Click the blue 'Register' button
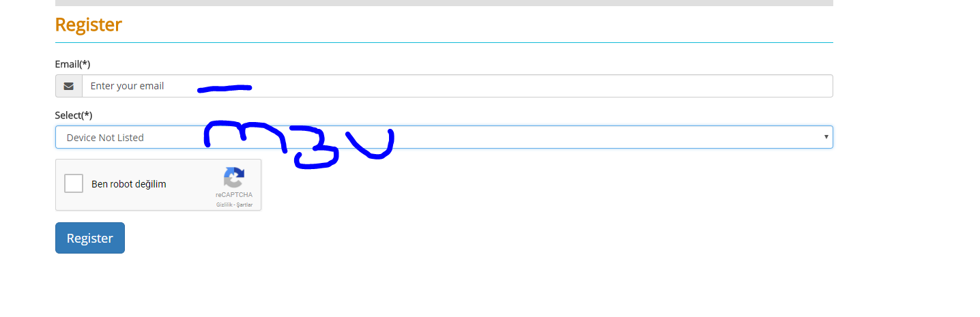Image resolution: width=980 pixels, height=317 pixels. (90, 238)
